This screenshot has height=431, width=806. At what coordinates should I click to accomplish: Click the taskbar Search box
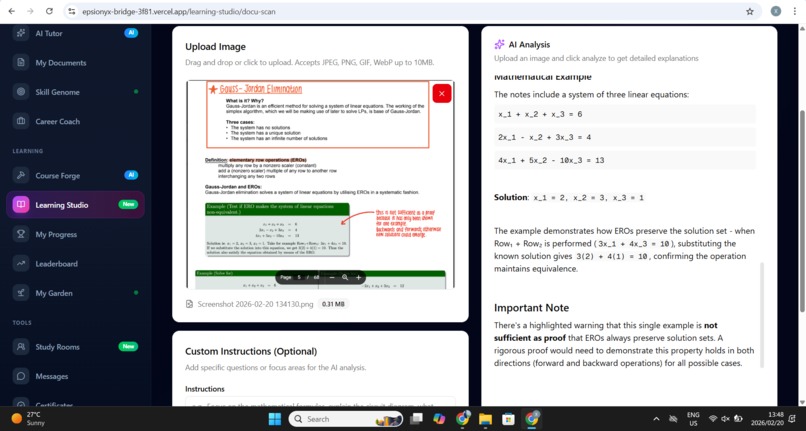[x=345, y=419]
